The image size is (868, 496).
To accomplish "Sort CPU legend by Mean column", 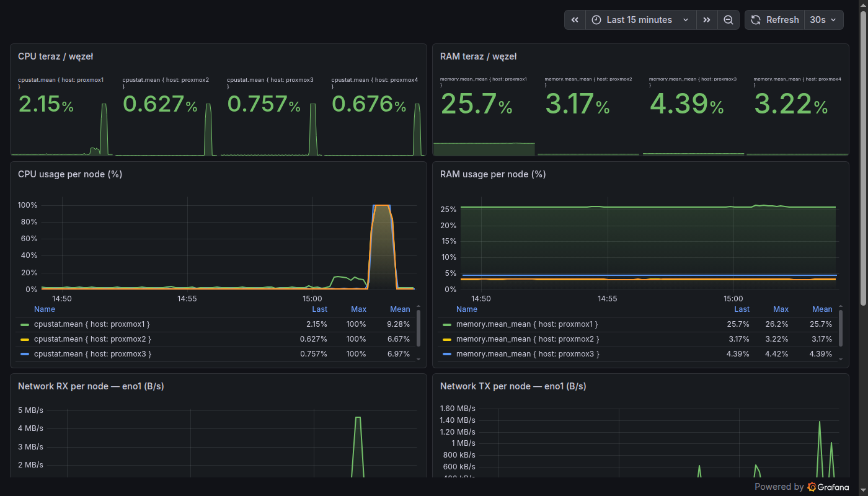I will (400, 309).
